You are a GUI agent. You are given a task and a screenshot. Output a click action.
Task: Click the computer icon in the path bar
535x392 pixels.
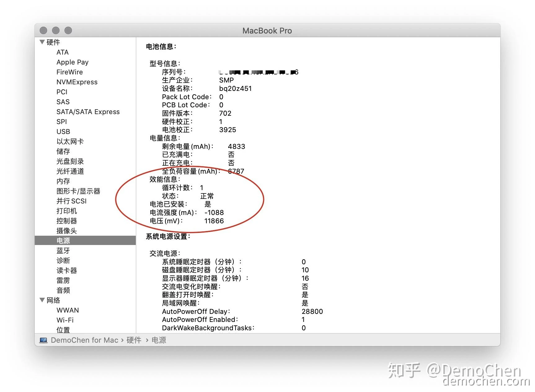(43, 340)
